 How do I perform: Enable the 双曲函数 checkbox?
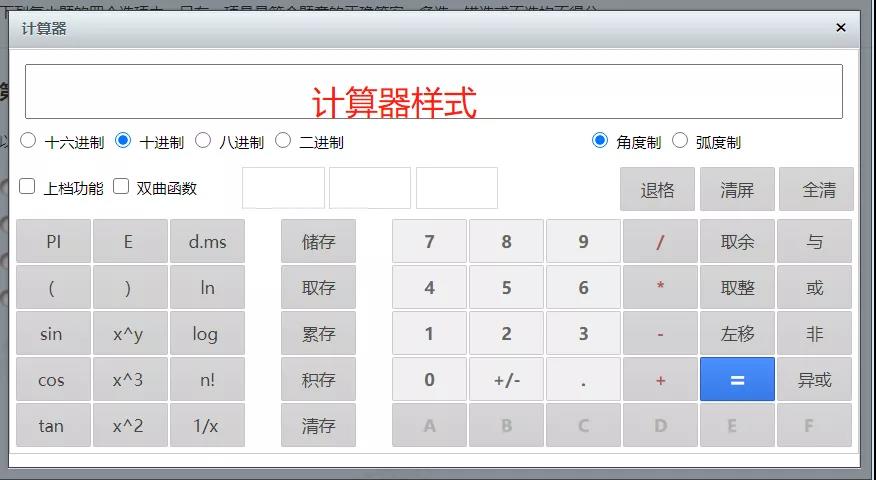[x=121, y=186]
